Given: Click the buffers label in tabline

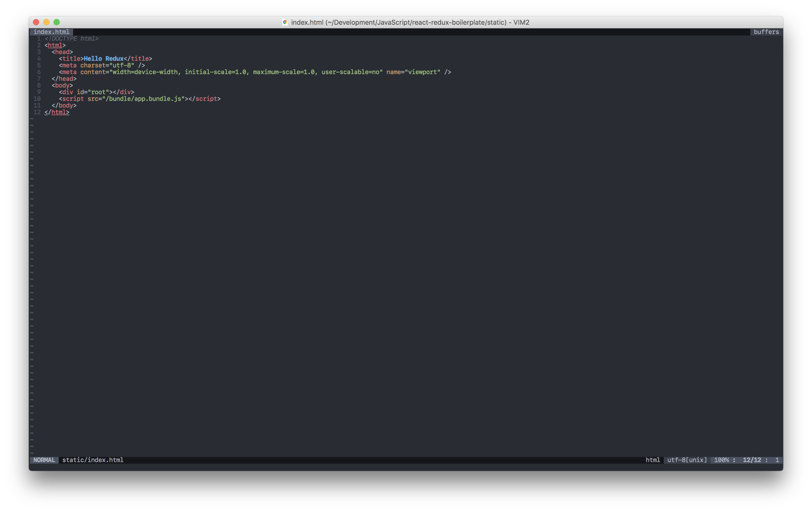Looking at the screenshot, I should pos(766,32).
